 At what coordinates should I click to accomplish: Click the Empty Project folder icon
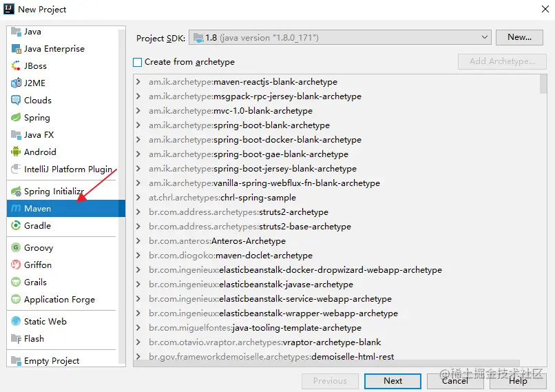(16, 360)
